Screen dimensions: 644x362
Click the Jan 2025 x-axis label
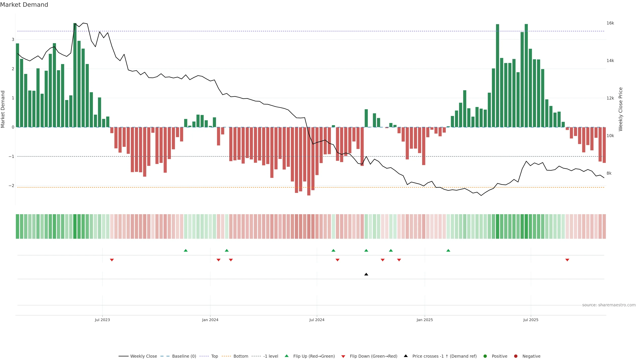point(424,320)
